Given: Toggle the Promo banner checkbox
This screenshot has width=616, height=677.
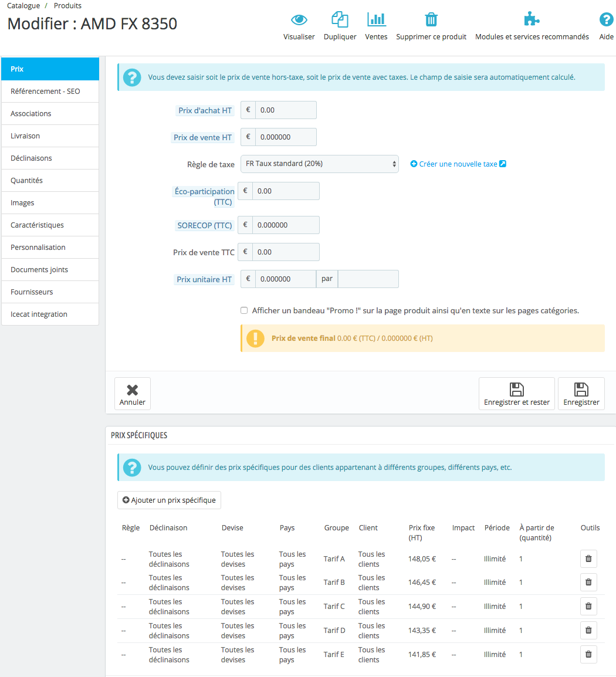Looking at the screenshot, I should click(244, 310).
